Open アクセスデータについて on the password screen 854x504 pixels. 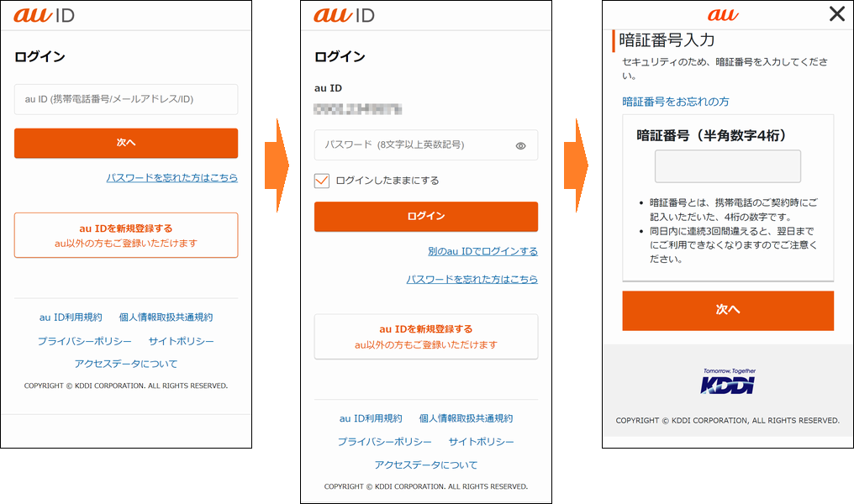426,465
